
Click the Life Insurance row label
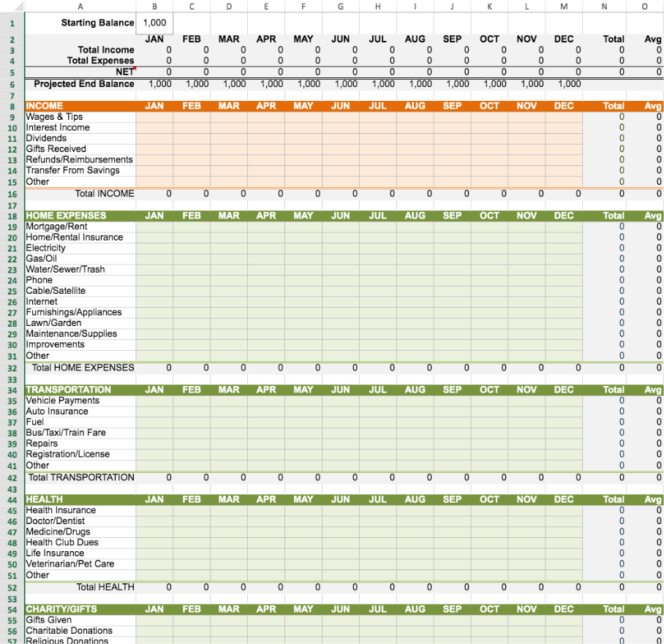[x=55, y=553]
